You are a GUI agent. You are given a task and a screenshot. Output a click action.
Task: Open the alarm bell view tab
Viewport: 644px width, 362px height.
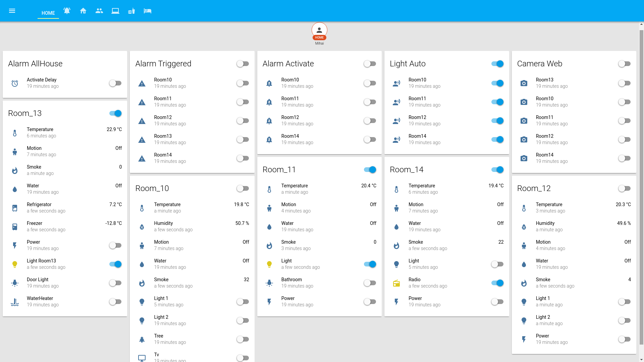point(67,11)
